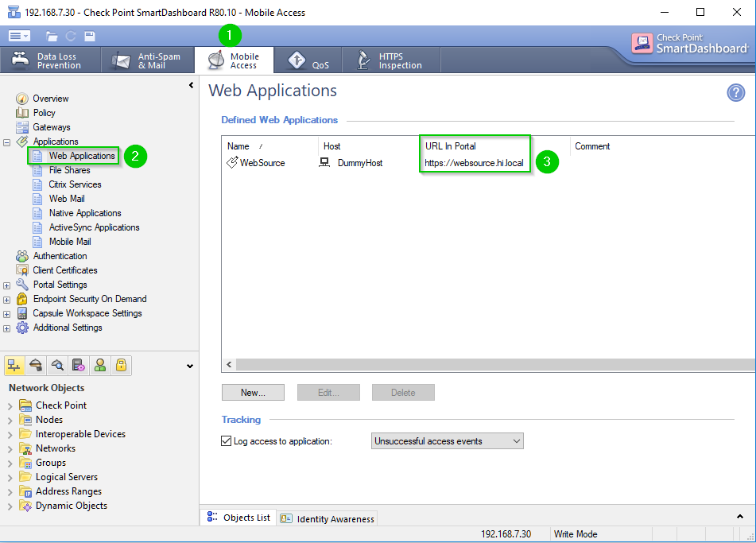Image resolution: width=756 pixels, height=543 pixels.
Task: Open the Unsuccessful access events dropdown
Action: tap(448, 440)
